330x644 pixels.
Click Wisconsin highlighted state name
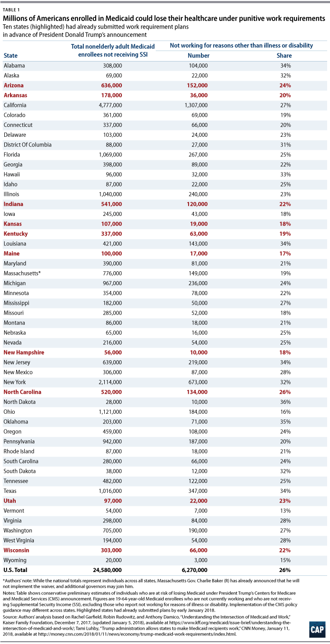coord(16,550)
